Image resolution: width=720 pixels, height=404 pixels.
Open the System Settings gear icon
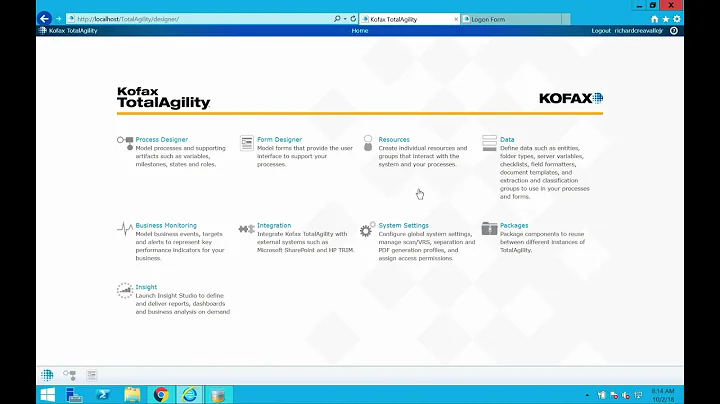367,229
